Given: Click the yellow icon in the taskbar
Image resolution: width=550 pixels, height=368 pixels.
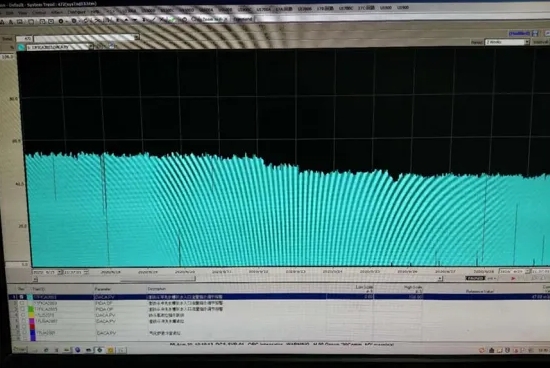Looking at the screenshot, I should point(110,350).
